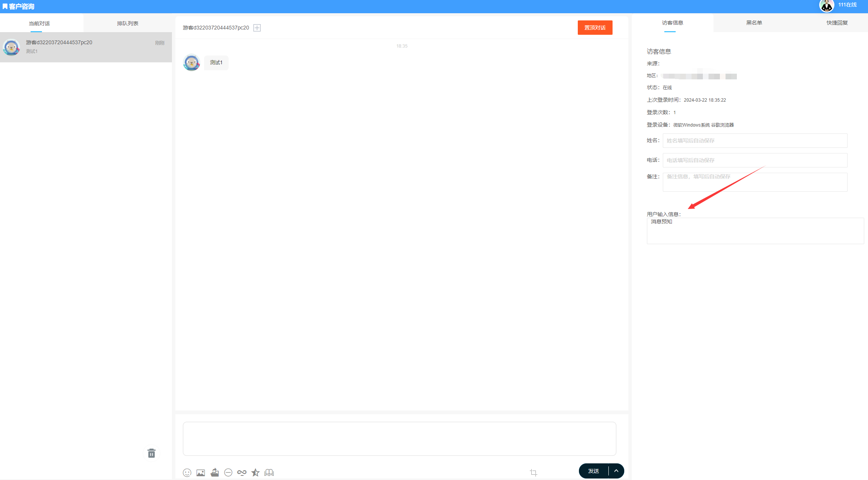Viewport: 868px width, 480px height.
Task: Click the minus/remove icon in toolbar
Action: tap(229, 472)
